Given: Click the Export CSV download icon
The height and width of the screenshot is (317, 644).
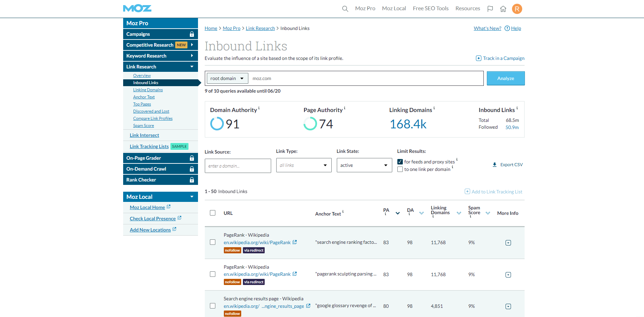Looking at the screenshot, I should pos(495,165).
